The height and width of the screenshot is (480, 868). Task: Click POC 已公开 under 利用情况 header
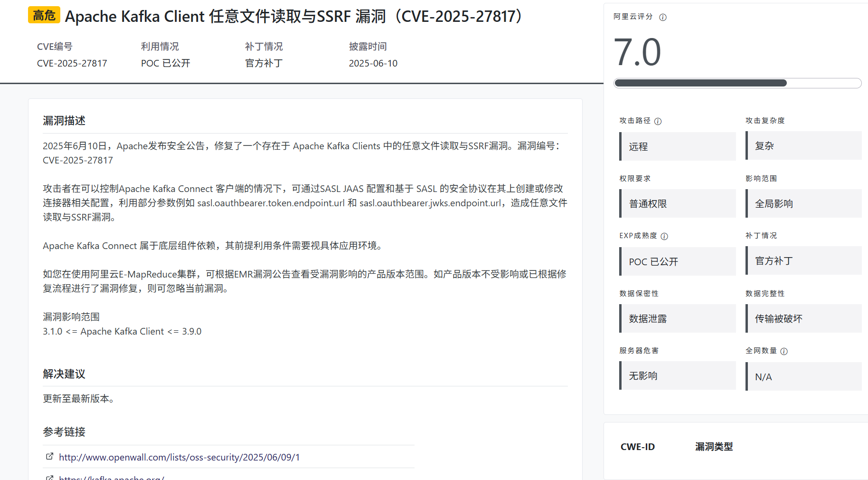coord(166,63)
